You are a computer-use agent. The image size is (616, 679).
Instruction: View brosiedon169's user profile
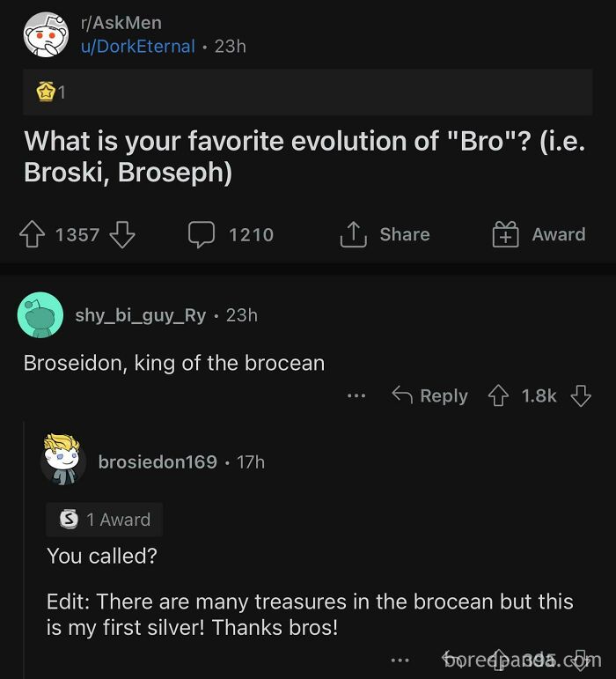[x=158, y=461]
